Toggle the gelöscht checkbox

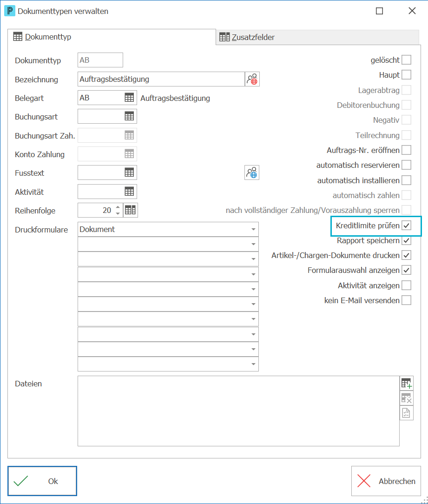[x=407, y=60]
